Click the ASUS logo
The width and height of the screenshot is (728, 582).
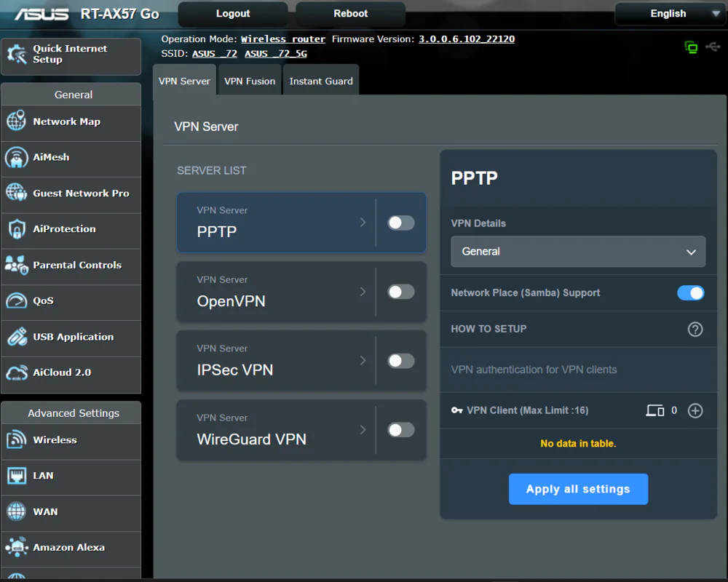pos(41,14)
